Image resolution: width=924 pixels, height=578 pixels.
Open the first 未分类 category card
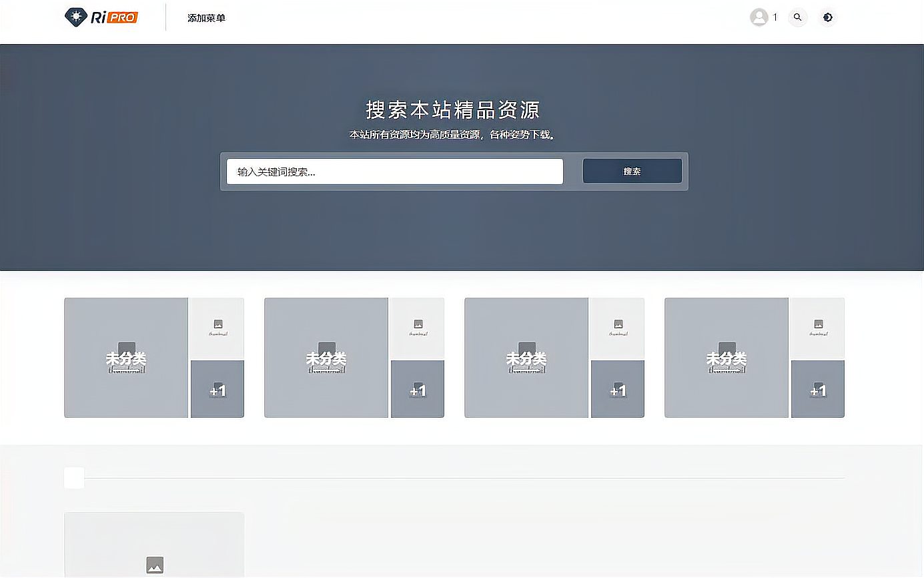(x=125, y=358)
